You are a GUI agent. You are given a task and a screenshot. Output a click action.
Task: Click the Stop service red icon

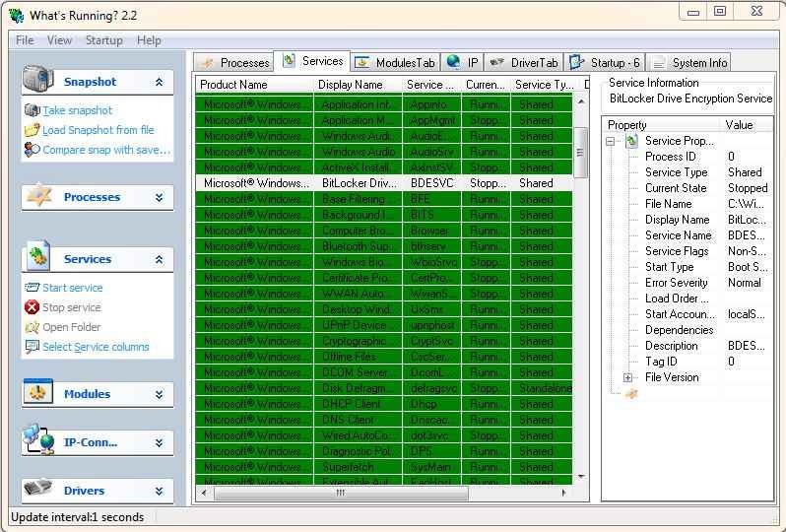33,307
